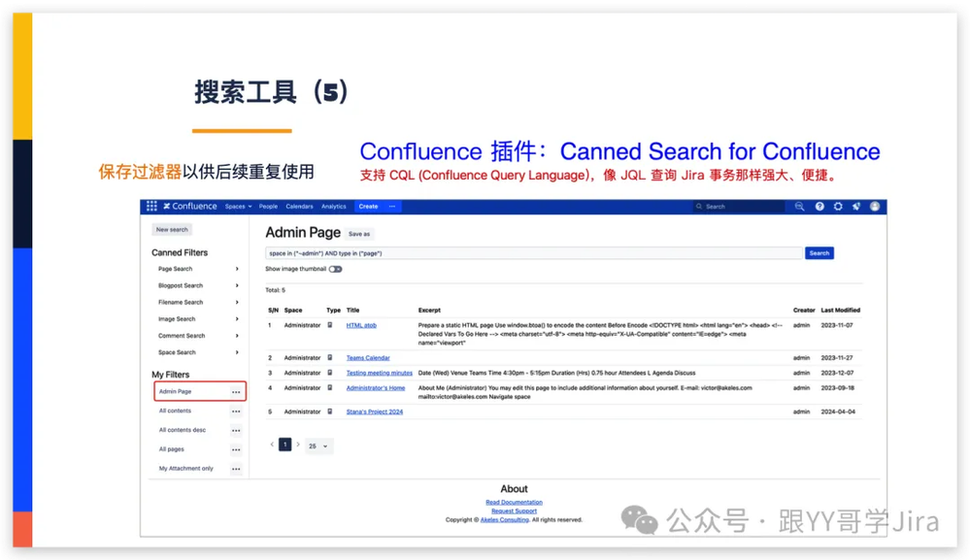Viewport: 970px width, 560px height.
Task: Open the People menu
Action: click(x=269, y=207)
